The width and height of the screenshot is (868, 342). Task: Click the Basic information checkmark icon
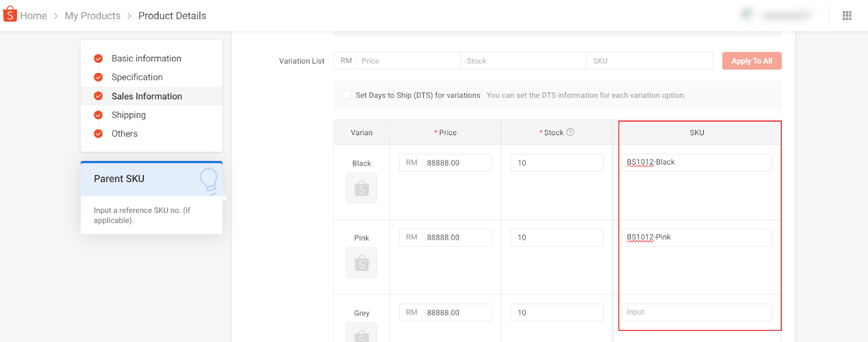coord(98,59)
